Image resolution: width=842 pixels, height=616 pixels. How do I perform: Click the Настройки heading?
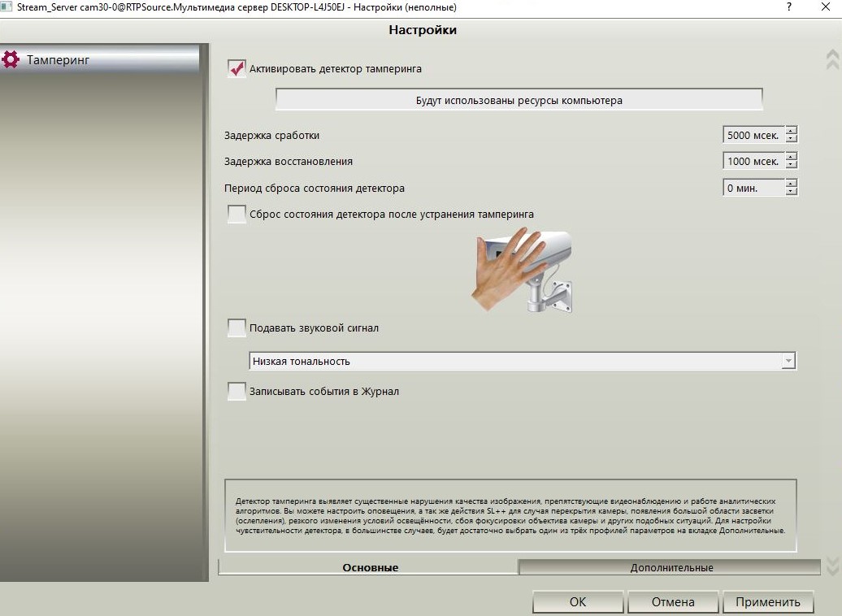pos(423,30)
